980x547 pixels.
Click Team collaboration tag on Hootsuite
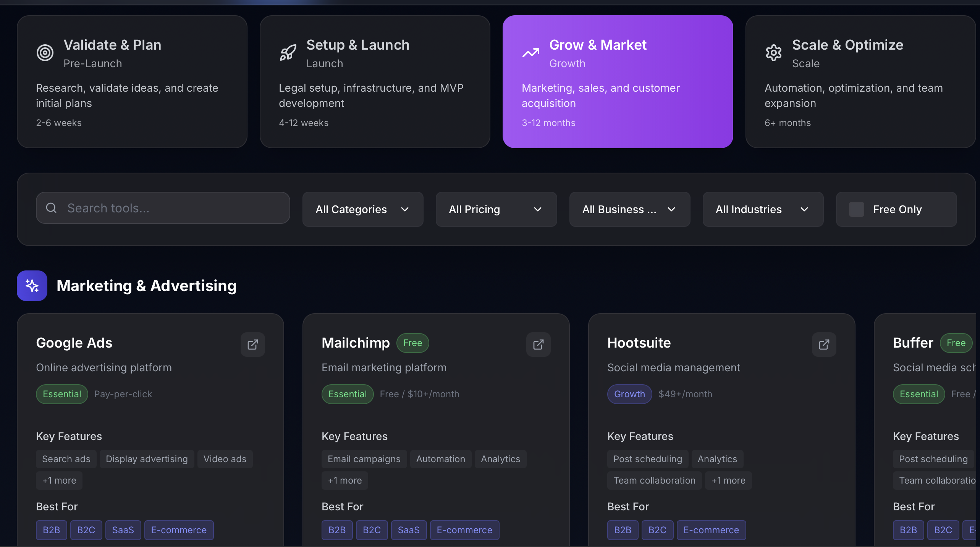(x=654, y=481)
